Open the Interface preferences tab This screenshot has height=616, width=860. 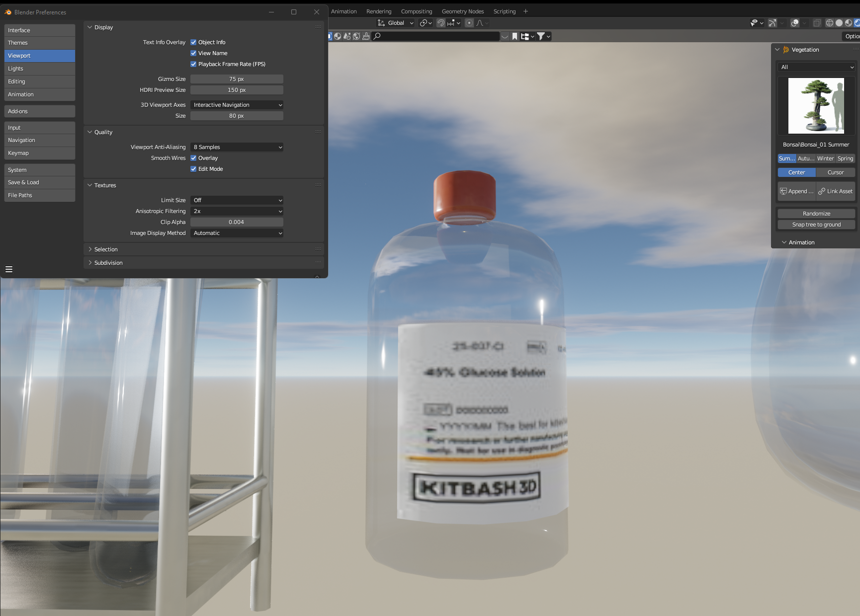point(40,30)
